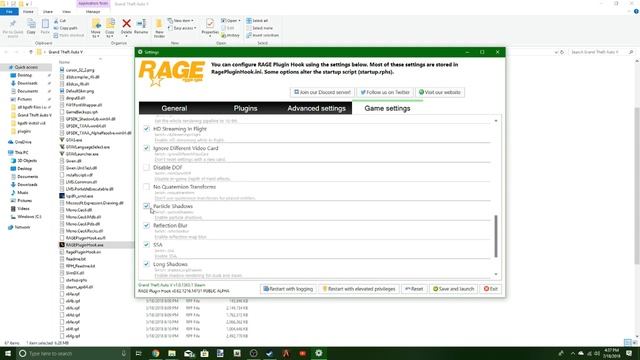
Task: Open Task View on the taskbar
Action: click(138, 353)
